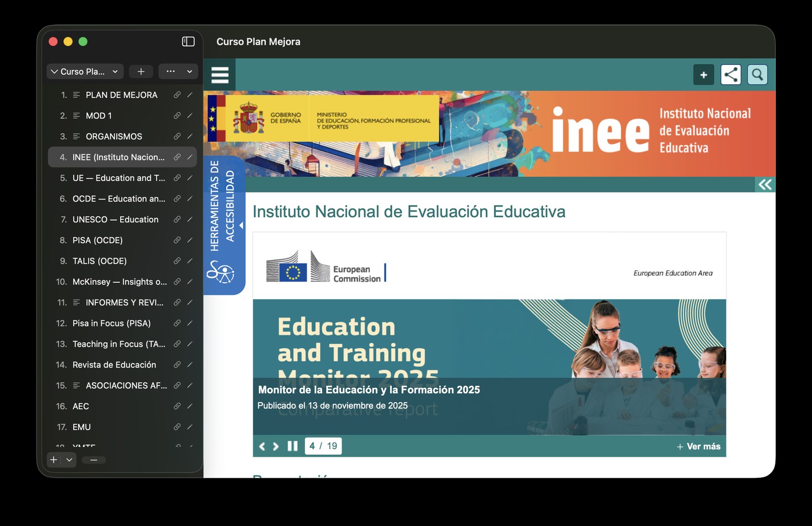Open the AEC item
Screen dimensions: 812x526
click(x=122, y=406)
